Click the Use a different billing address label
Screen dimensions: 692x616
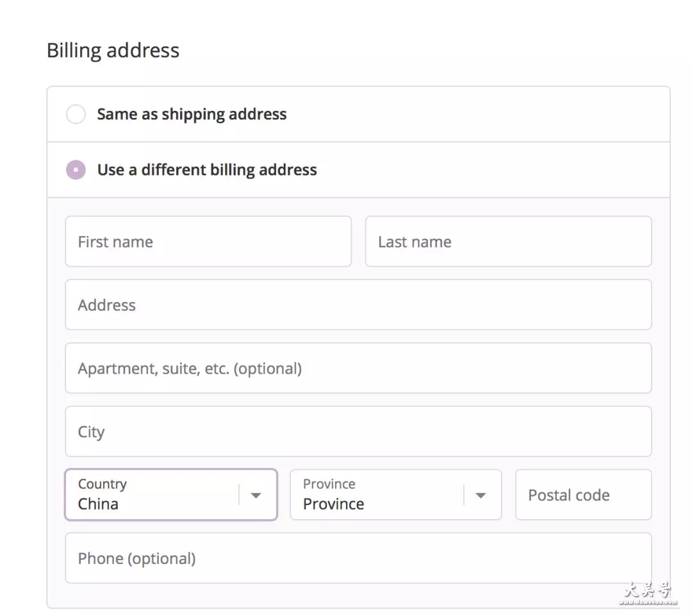207,170
